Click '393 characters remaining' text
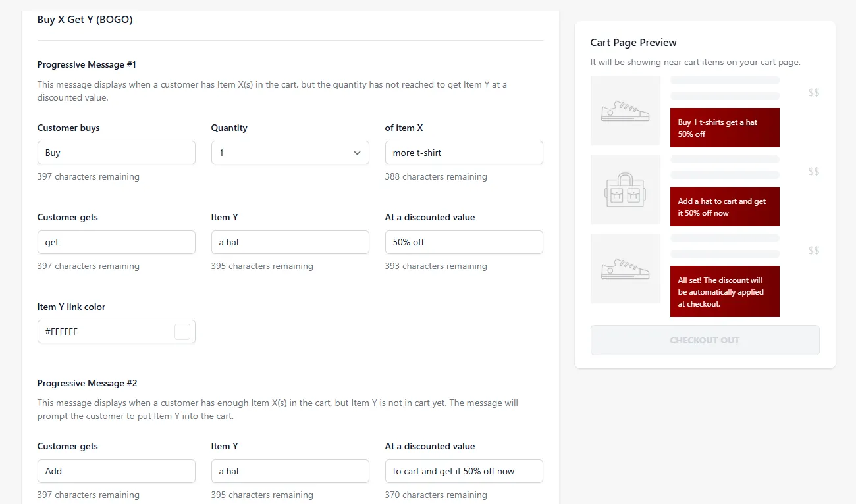Screen dimensions: 856x504 coord(436,266)
